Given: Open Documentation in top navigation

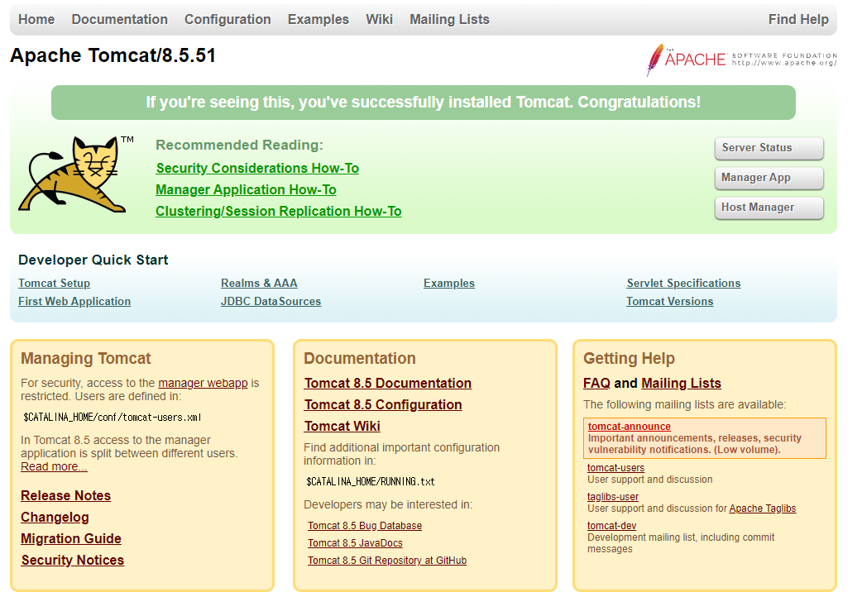Looking at the screenshot, I should pyautogui.click(x=119, y=19).
